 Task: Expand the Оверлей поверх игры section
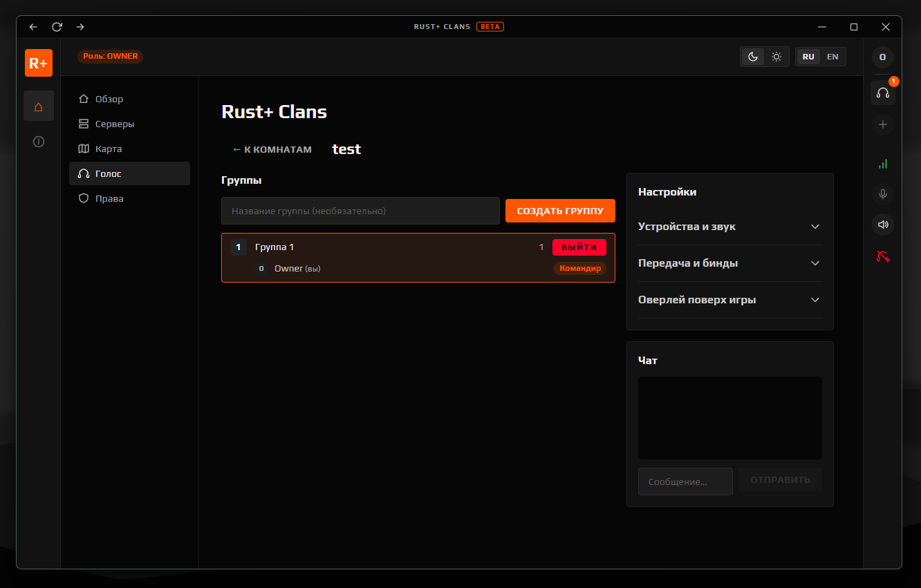[729, 300]
